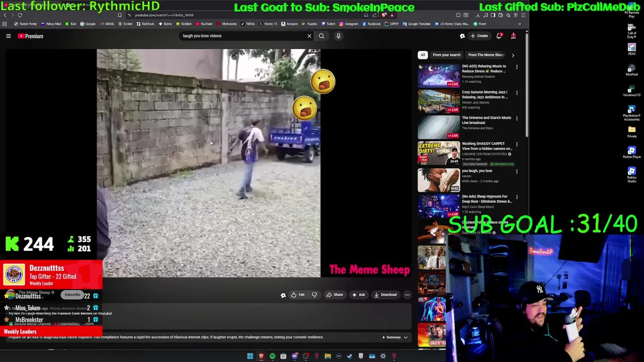Clear the search box with the X
The width and height of the screenshot is (644, 362).
pos(309,36)
